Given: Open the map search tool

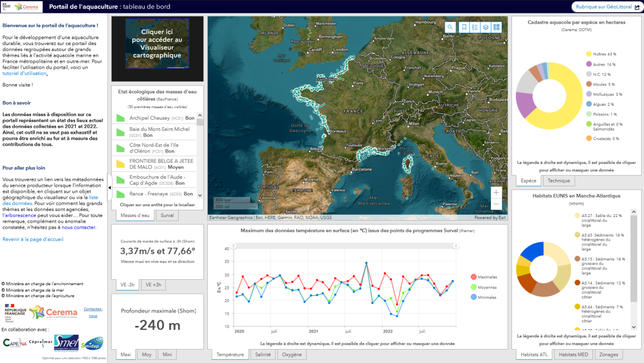Looking at the screenshot, I should (450, 27).
